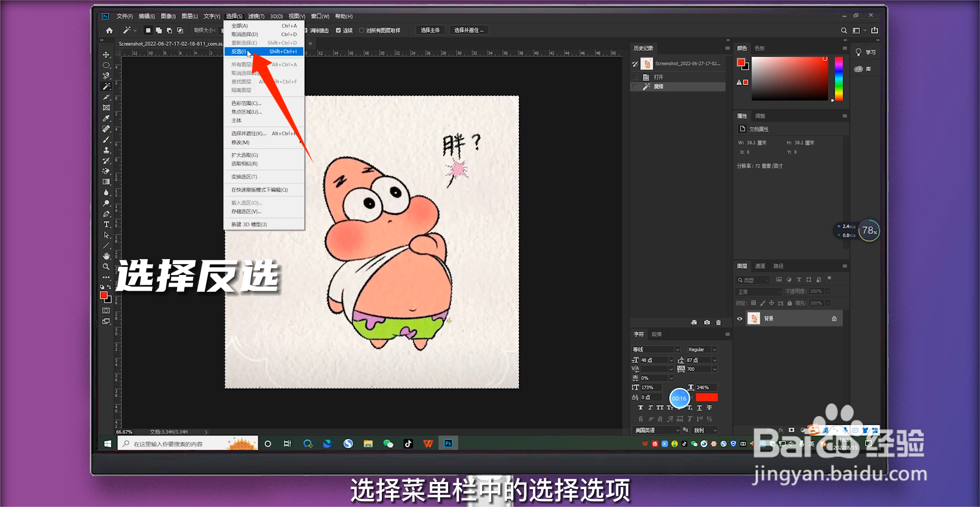Image resolution: width=980 pixels, height=507 pixels.
Task: Click the hue slider in Color panel
Action: (839, 79)
